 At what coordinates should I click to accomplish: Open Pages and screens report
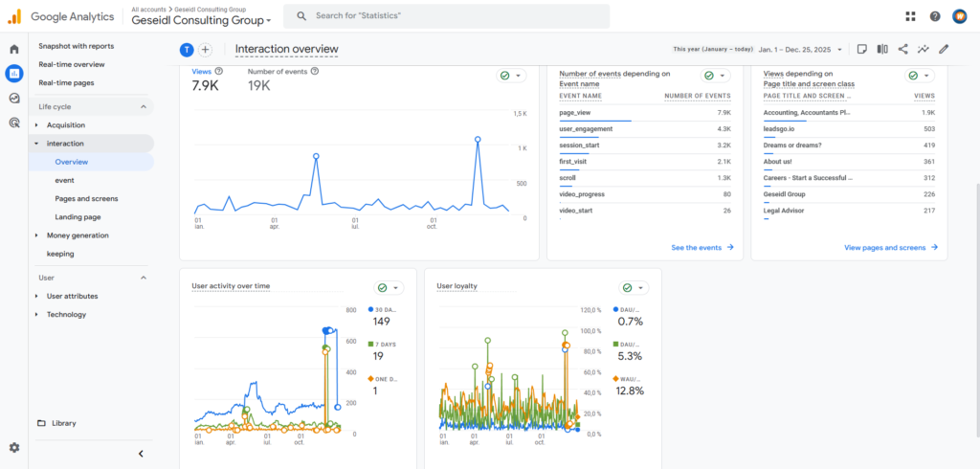[86, 199]
